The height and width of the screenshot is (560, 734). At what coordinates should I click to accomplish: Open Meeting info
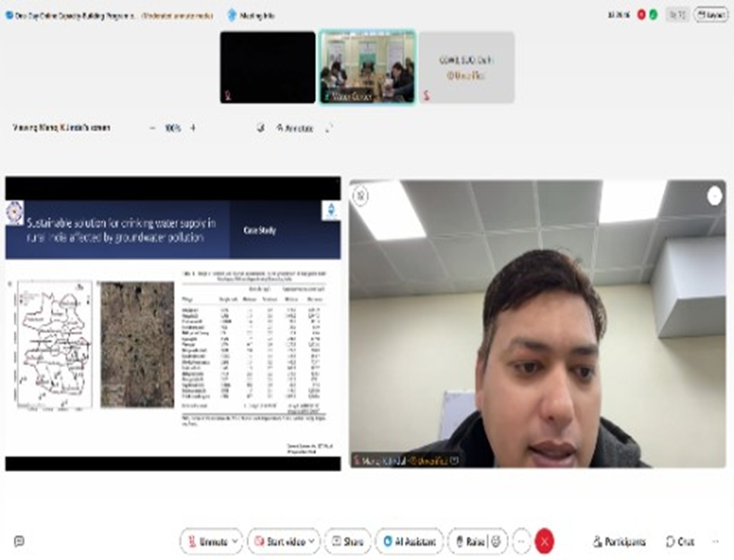[251, 16]
